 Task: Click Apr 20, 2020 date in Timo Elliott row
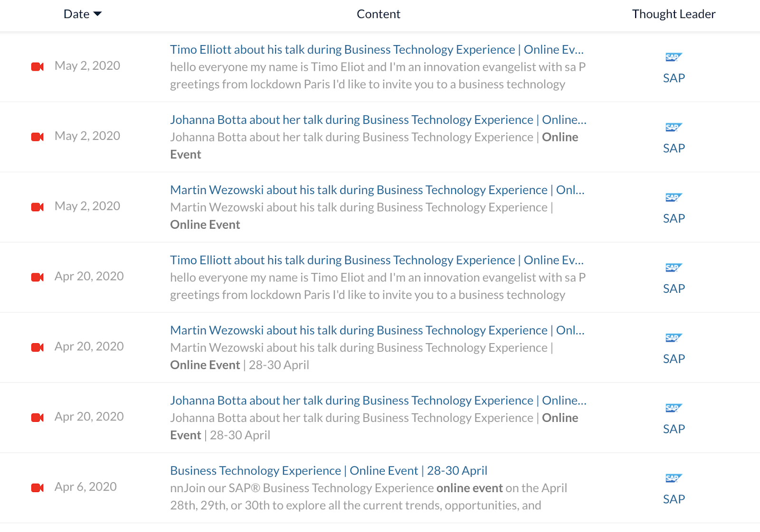pyautogui.click(x=89, y=277)
